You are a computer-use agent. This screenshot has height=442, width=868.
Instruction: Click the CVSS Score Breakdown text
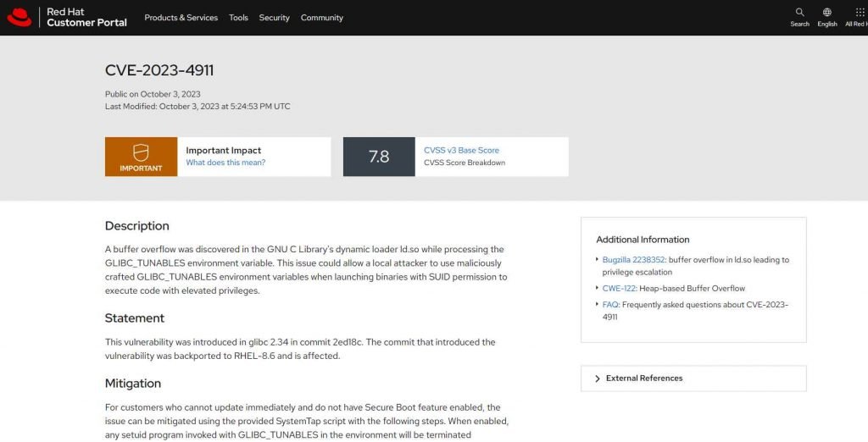tap(465, 163)
